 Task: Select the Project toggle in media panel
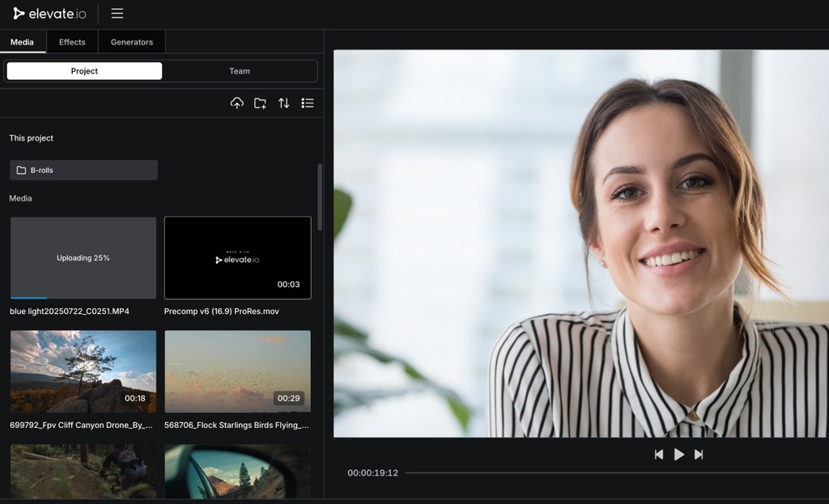(x=83, y=70)
